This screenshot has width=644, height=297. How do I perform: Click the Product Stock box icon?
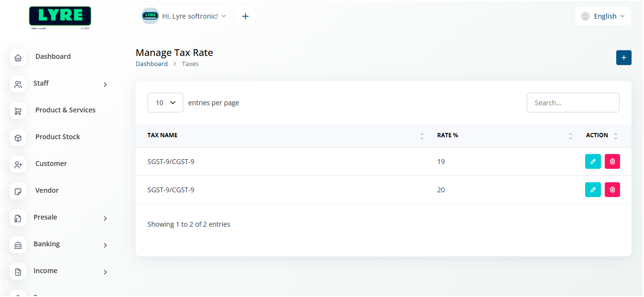pos(18,138)
